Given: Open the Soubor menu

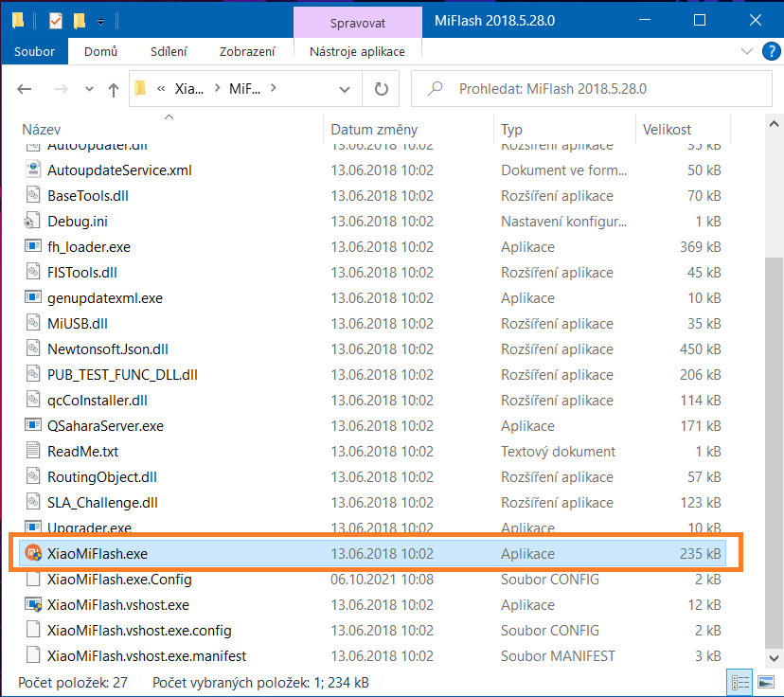Looking at the screenshot, I should pos(34,51).
